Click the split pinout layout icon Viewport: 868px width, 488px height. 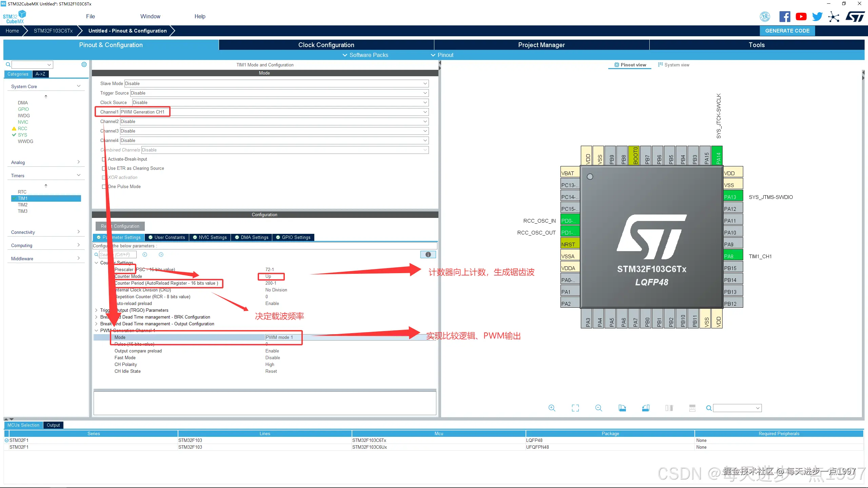[692, 408]
